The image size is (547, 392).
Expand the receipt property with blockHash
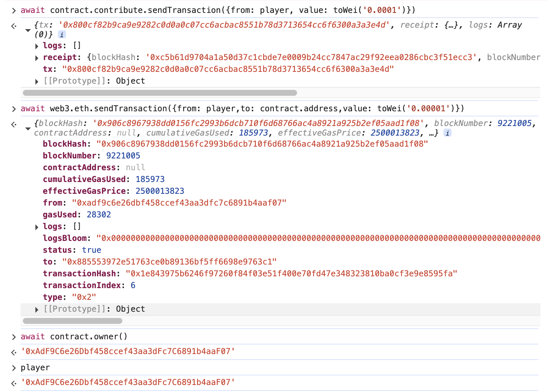click(x=36, y=58)
